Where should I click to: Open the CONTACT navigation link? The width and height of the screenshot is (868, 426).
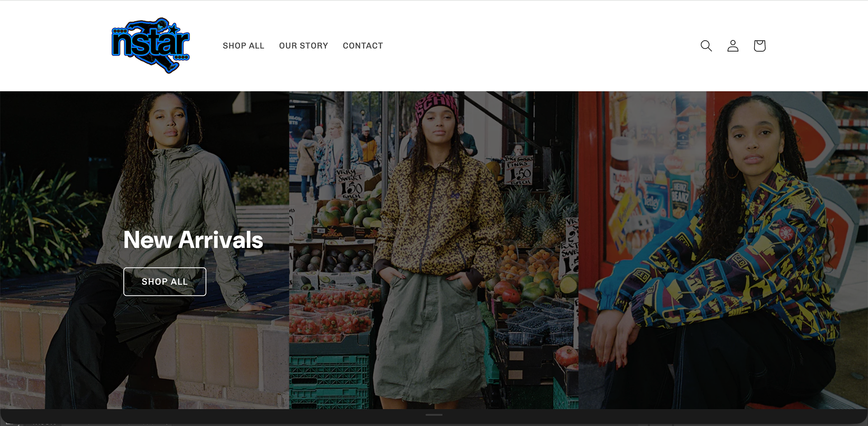point(363,46)
